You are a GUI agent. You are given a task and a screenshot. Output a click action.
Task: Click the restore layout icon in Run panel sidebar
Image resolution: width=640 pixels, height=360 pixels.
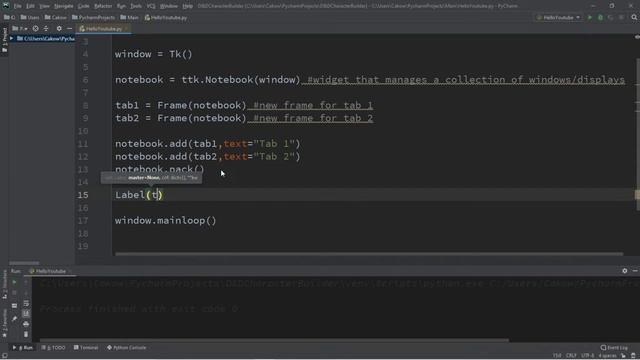pos(14,306)
